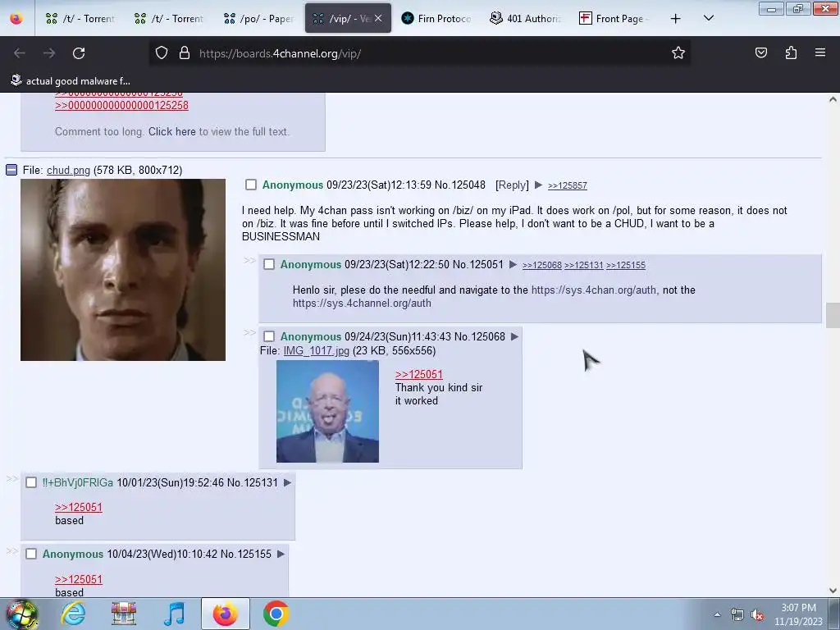This screenshot has width=840, height=630.
Task: Tick checkbox for post No.125155
Action: click(x=31, y=554)
